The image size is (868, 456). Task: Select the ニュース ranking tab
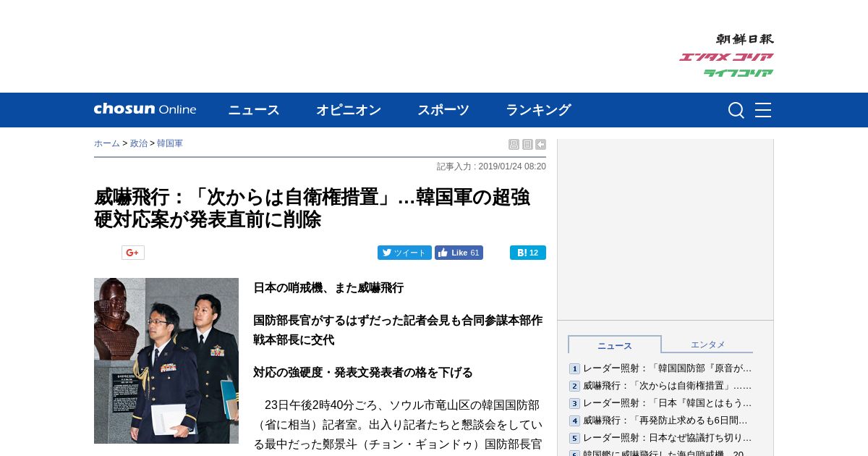tap(615, 345)
